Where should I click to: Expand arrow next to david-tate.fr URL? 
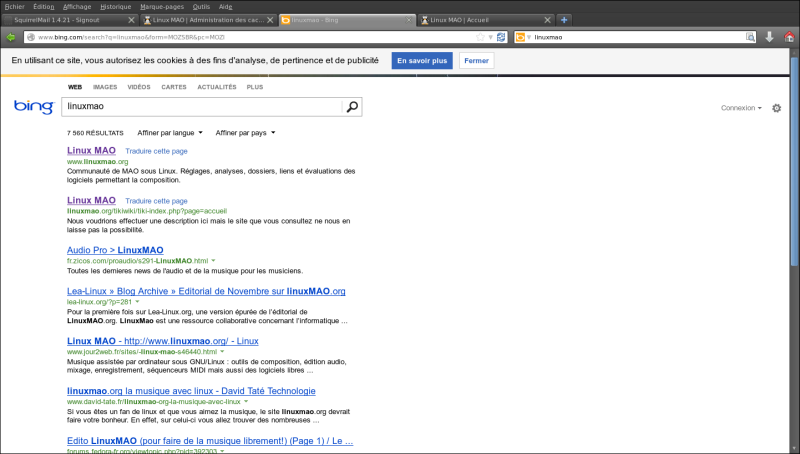click(246, 401)
